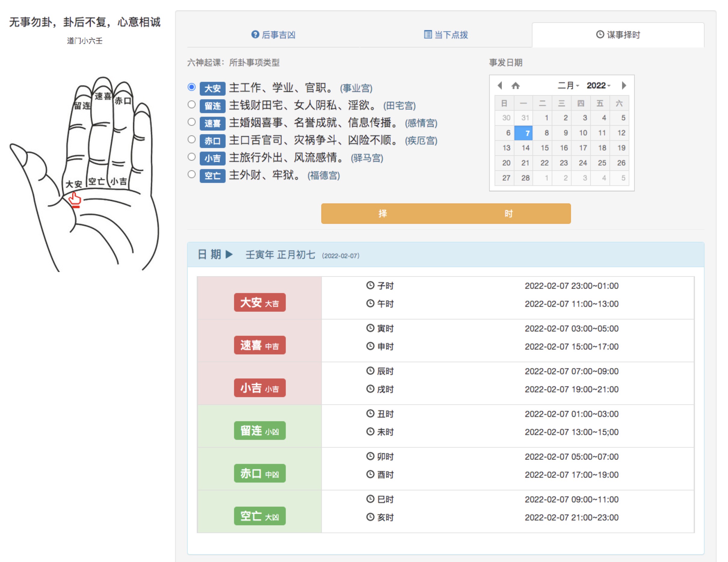Click the question mark icon on 后事吉凶
The image size is (728, 562).
click(x=255, y=34)
